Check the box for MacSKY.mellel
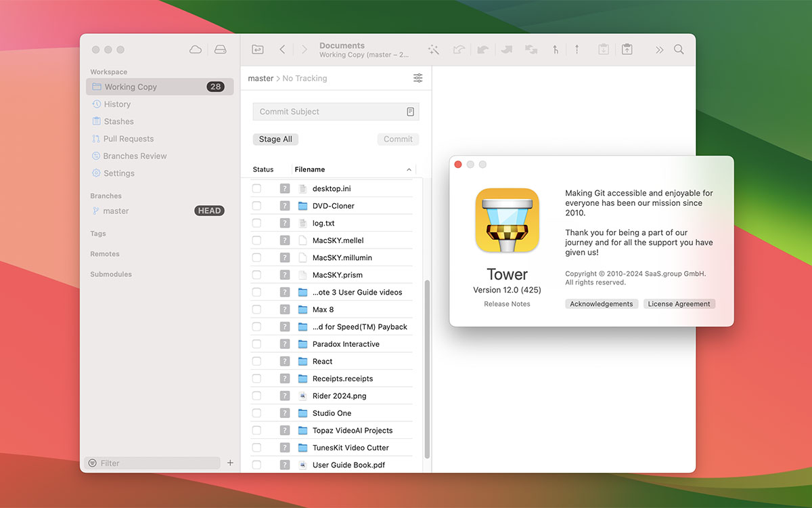812x508 pixels. tap(256, 240)
